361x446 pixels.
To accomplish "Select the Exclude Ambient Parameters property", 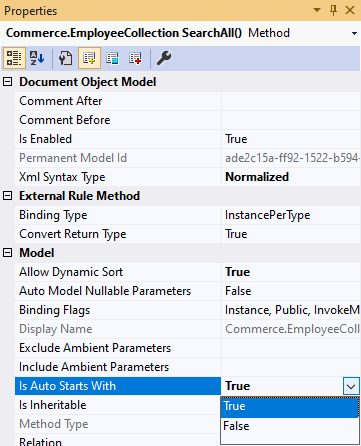I will tap(118, 348).
